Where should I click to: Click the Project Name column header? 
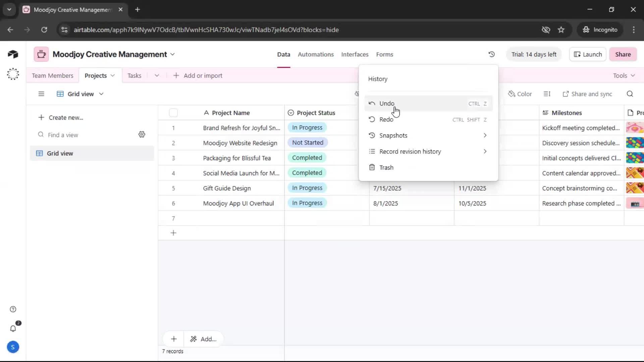click(231, 113)
